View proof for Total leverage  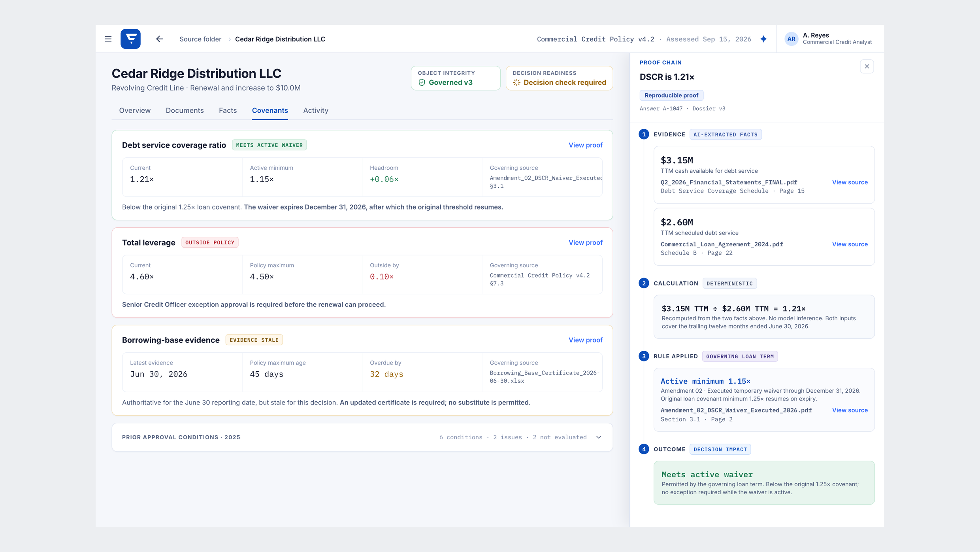click(585, 242)
